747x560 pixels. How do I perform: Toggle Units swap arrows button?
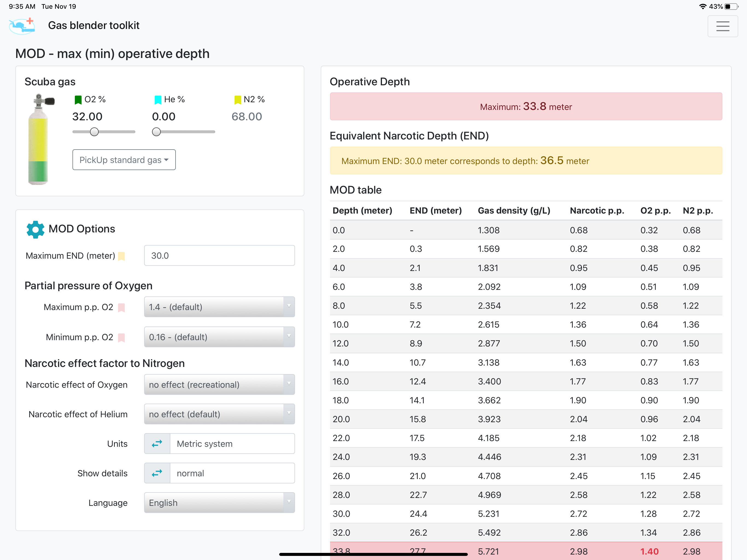coord(157,444)
